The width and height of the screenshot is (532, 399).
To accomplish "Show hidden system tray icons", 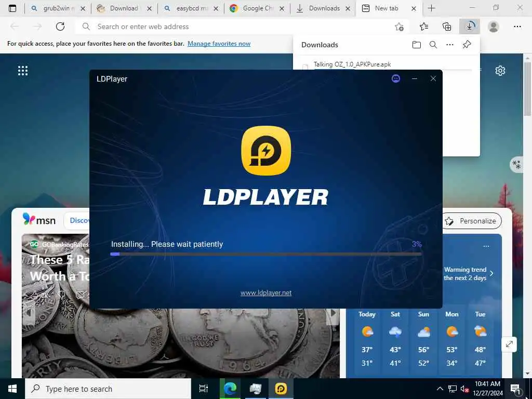I will click(x=440, y=389).
